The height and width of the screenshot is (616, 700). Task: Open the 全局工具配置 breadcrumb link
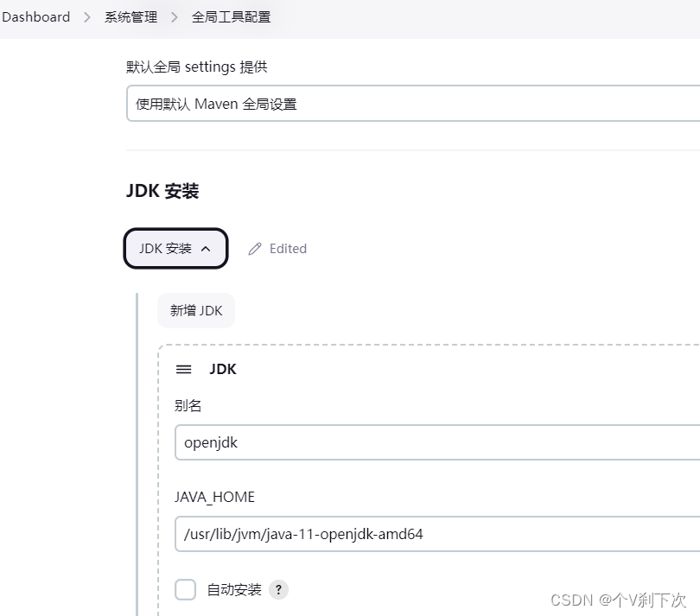(231, 17)
